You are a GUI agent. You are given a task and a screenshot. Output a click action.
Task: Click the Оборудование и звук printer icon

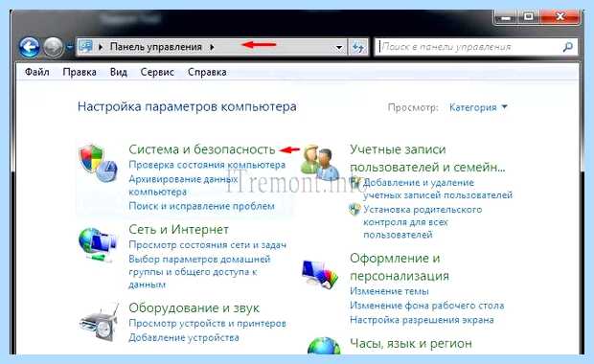[x=99, y=323]
